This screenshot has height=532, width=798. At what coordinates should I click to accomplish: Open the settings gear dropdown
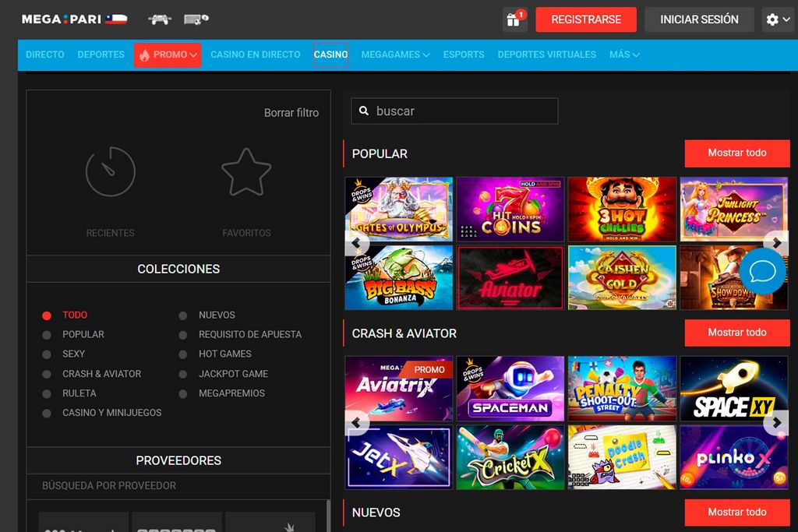coord(778,19)
